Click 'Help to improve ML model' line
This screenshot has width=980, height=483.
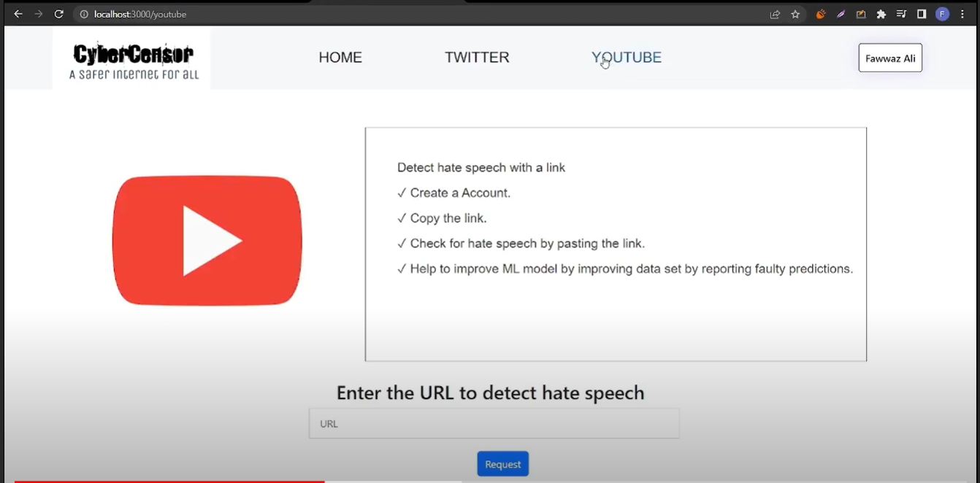click(625, 268)
